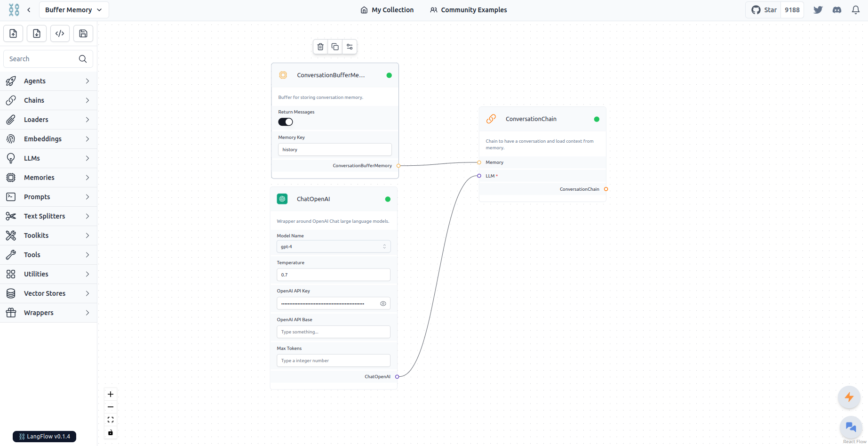Open Community Examples tab

point(469,10)
